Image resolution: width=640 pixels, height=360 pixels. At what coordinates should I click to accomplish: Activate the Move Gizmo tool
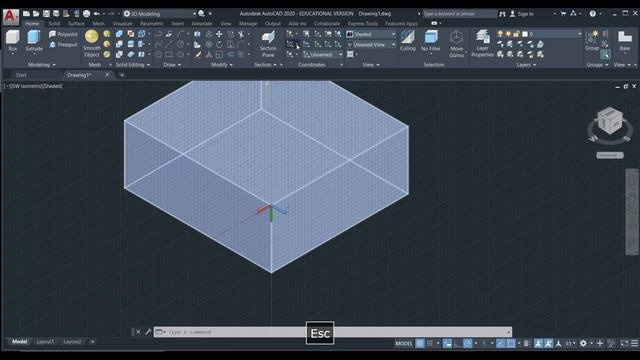click(456, 44)
